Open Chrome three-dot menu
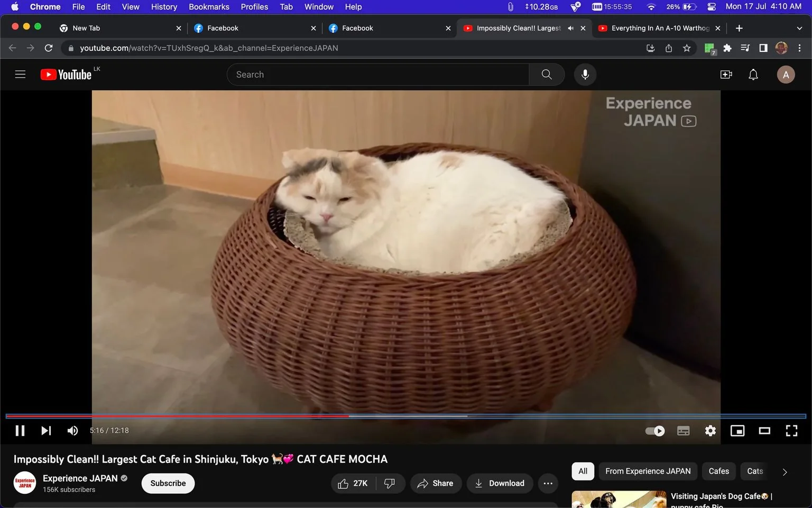The image size is (812, 508). click(799, 48)
